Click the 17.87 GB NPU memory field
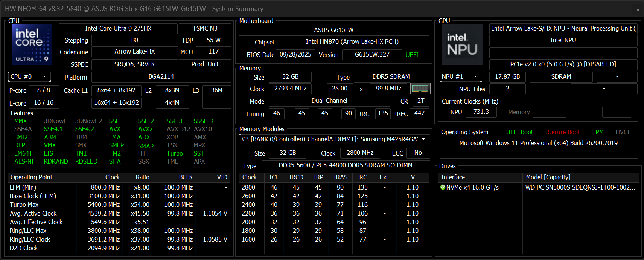 coord(507,77)
